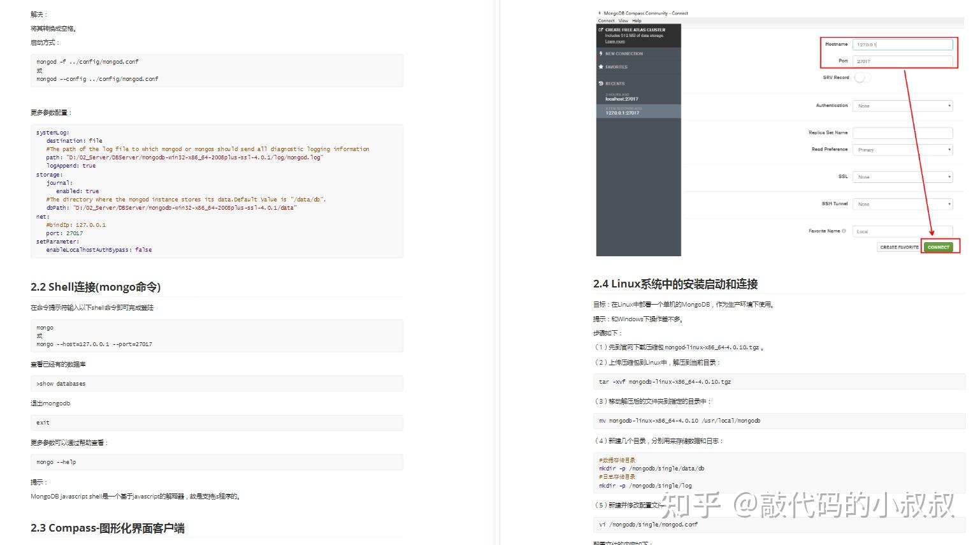This screenshot has height=545, width=980.
Task: Click into the Hostname field
Action: pos(902,45)
